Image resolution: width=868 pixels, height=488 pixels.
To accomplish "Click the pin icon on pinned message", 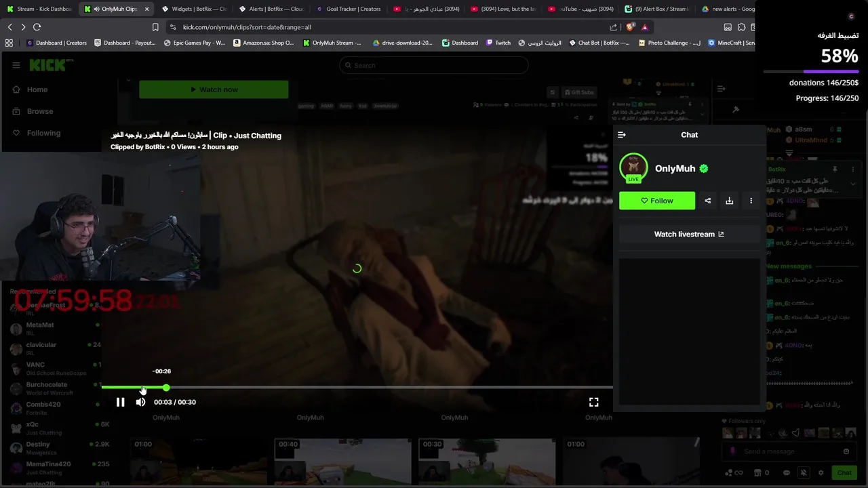I will pos(835,169).
